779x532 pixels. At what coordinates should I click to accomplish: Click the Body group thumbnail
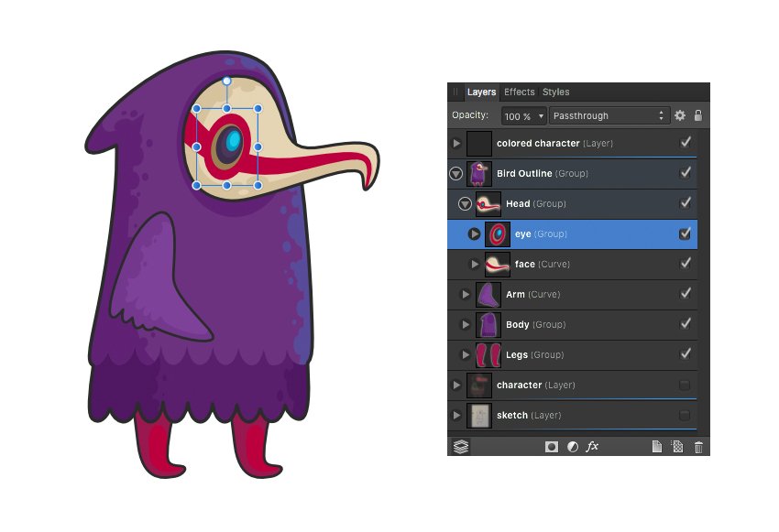[488, 325]
